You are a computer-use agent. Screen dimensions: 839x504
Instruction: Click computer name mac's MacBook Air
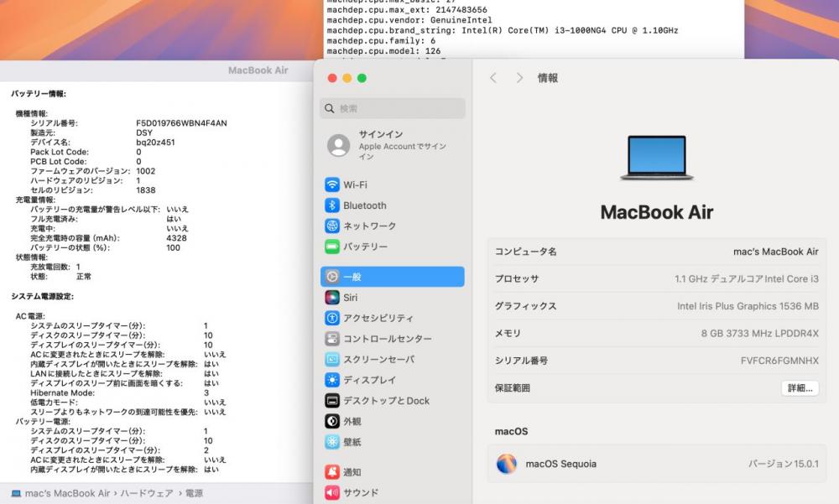click(x=776, y=252)
